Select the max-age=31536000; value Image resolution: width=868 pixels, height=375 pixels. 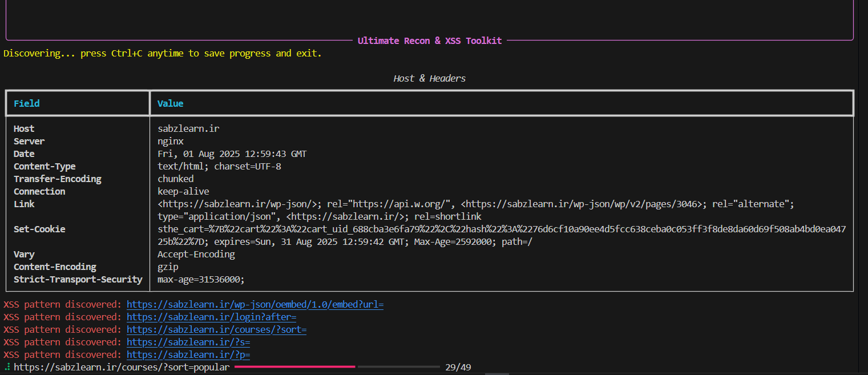201,280
